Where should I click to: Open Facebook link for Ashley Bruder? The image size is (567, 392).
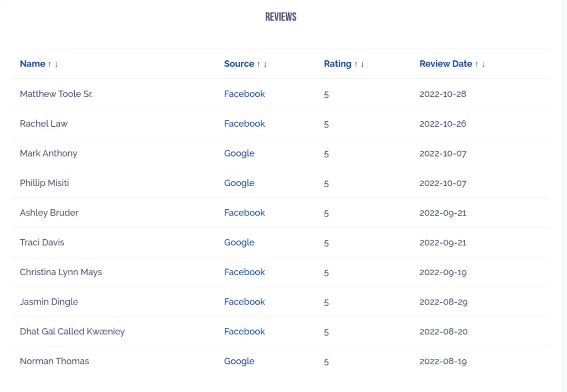coord(244,213)
